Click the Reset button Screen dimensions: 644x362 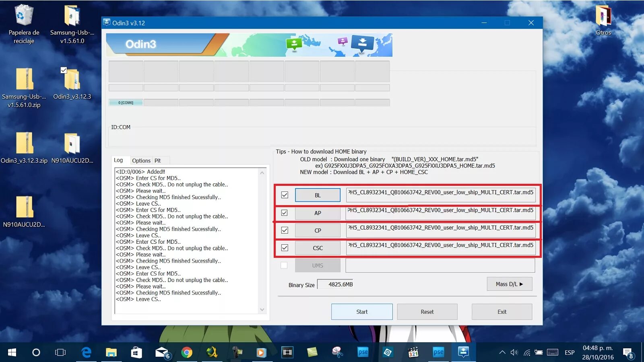click(427, 312)
